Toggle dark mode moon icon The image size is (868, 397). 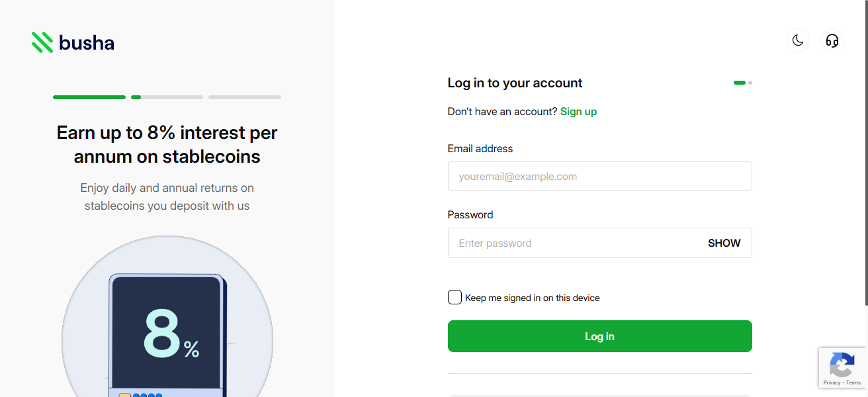(x=798, y=41)
